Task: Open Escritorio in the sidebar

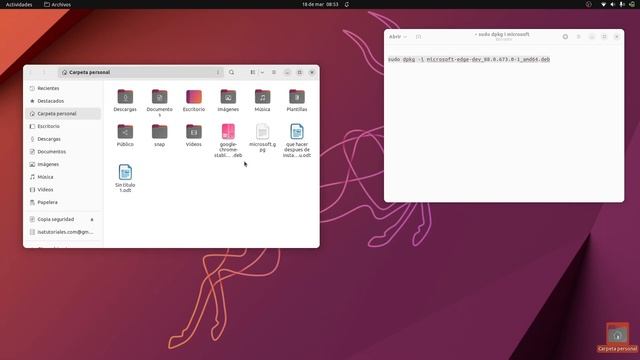Action: 63,126
